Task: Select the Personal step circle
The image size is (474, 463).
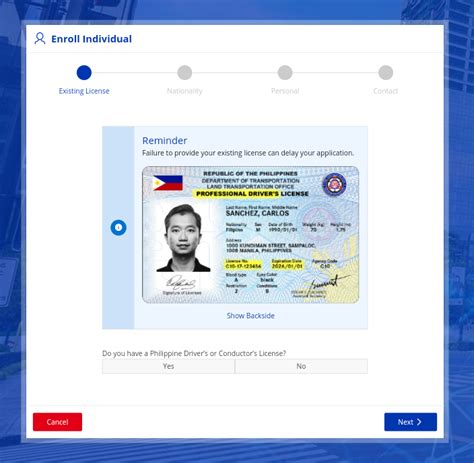Action: 285,73
